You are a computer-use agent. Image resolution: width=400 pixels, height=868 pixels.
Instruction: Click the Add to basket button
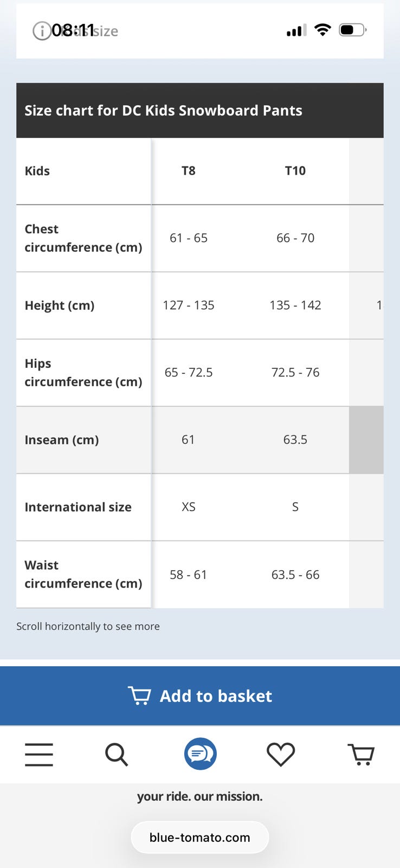pos(200,695)
